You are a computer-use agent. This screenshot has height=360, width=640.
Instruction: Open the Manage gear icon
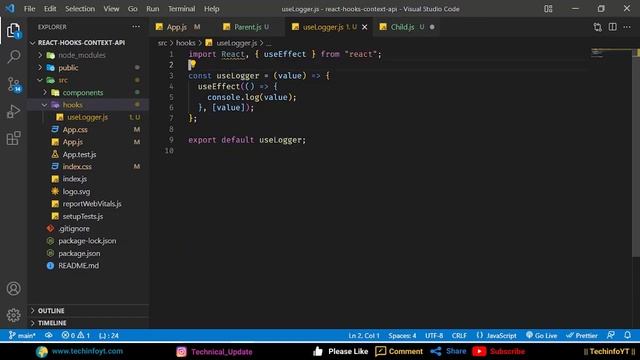13,315
